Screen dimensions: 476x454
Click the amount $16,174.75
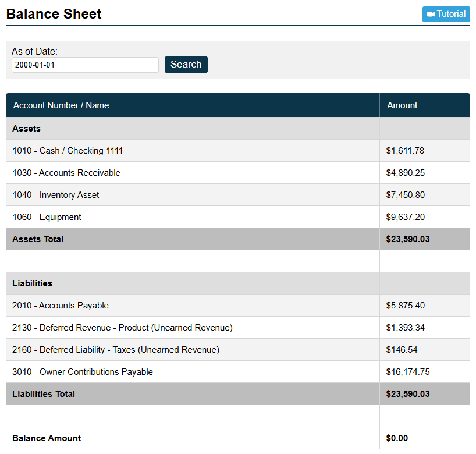(408, 372)
